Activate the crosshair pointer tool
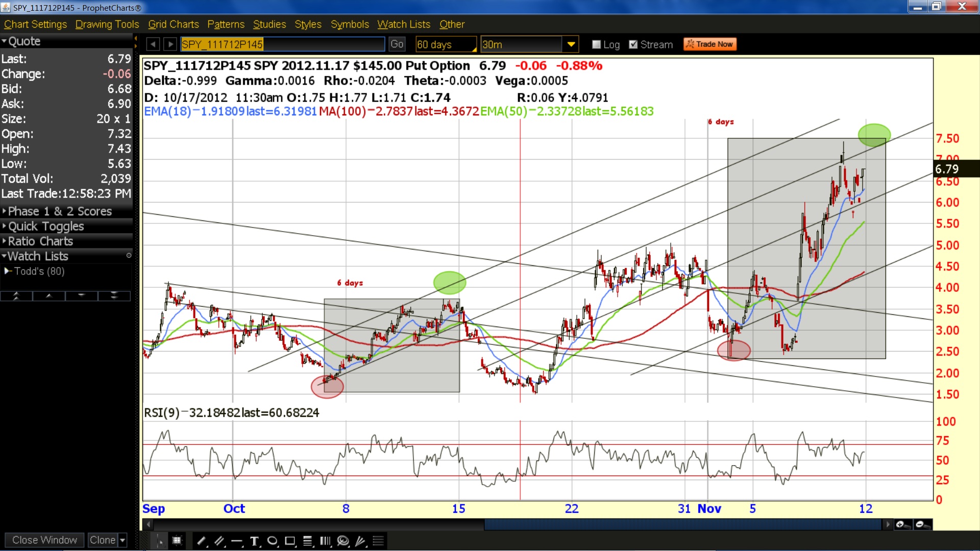The image size is (980, 551). tap(159, 541)
